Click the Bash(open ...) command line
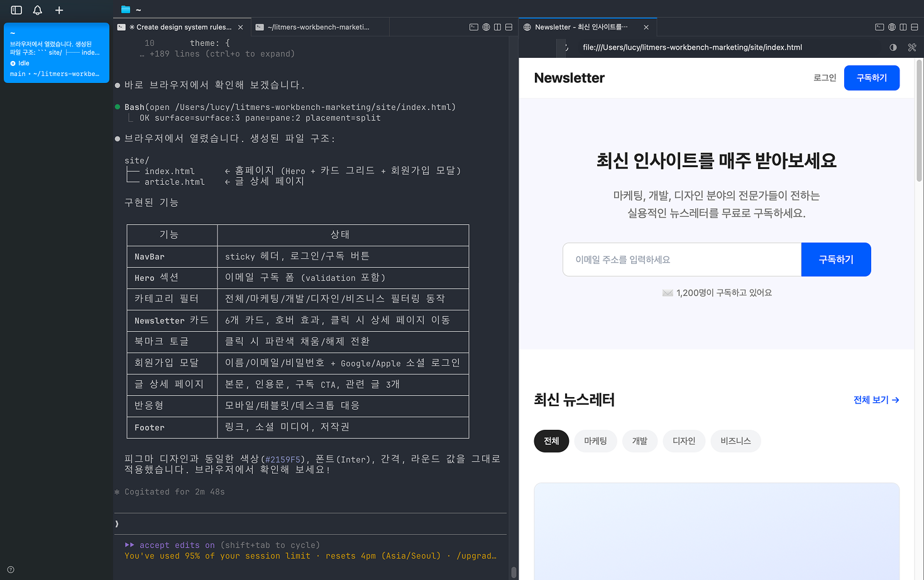Image resolution: width=924 pixels, height=580 pixels. 290,107
